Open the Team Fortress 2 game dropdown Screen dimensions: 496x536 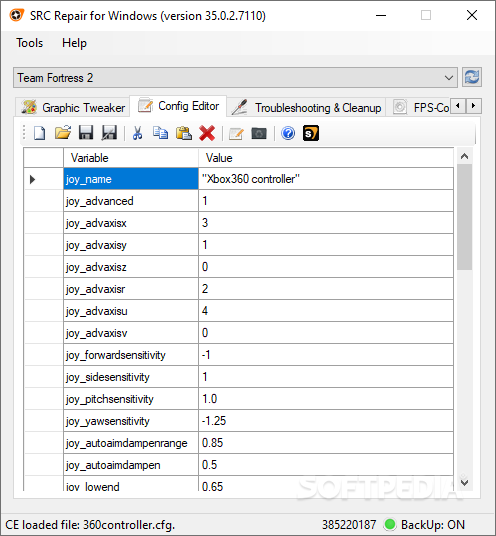(x=235, y=78)
